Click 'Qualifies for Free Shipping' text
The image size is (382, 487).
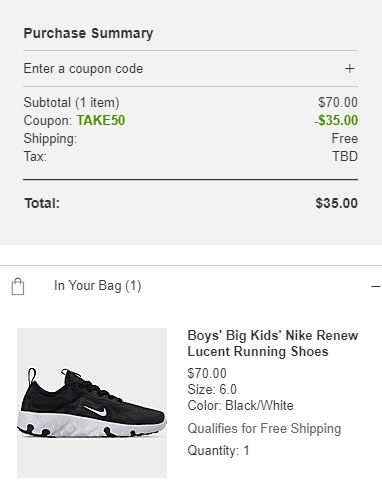(264, 428)
